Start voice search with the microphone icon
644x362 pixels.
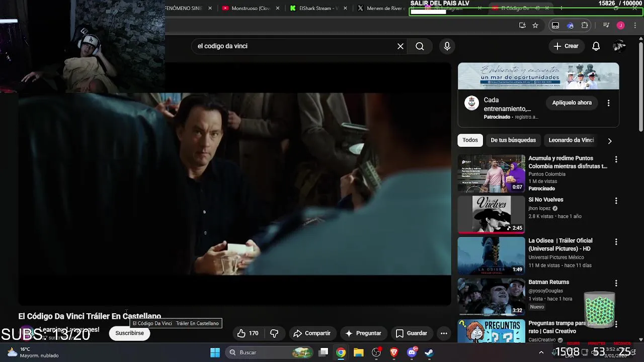point(447,46)
